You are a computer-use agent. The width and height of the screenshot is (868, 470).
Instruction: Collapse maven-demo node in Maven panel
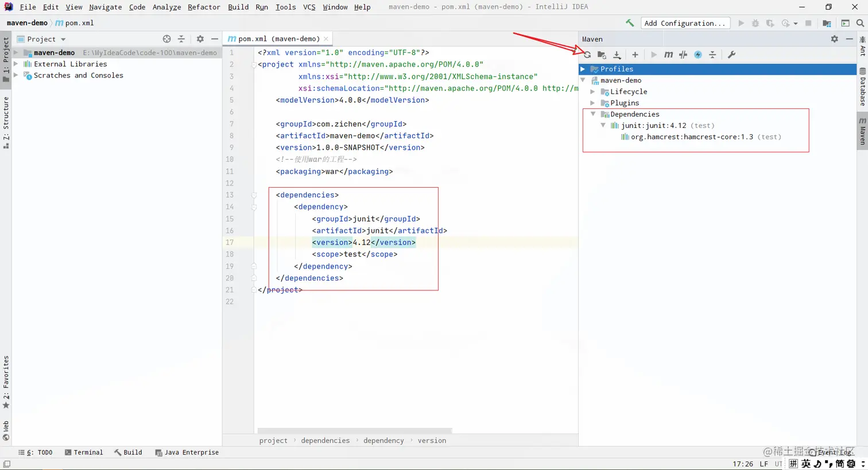(x=583, y=80)
